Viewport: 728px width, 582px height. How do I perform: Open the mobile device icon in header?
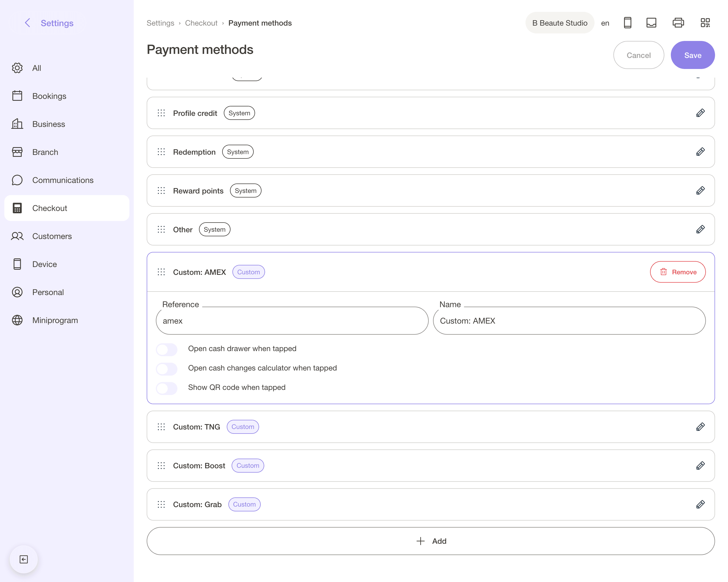(x=627, y=23)
